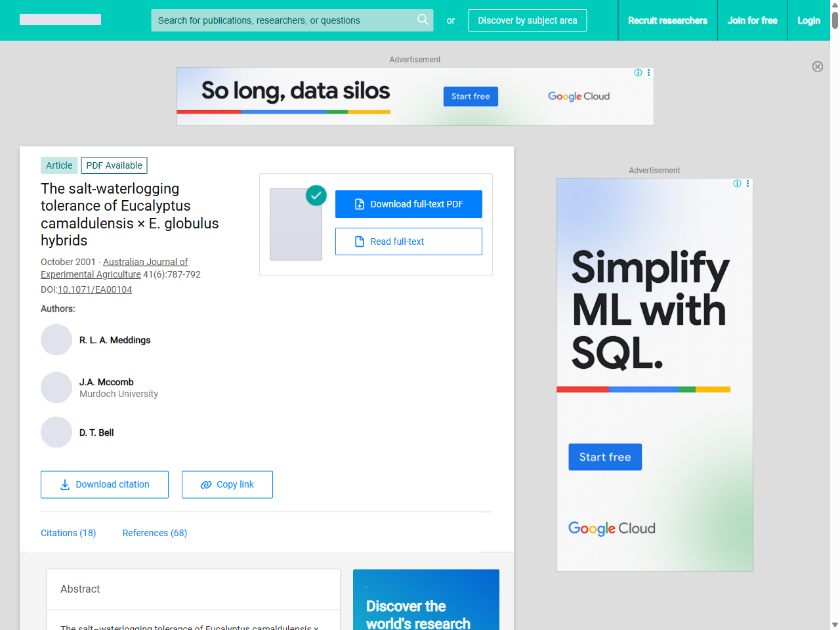
Task: Open Discover by subject area
Action: 527,20
